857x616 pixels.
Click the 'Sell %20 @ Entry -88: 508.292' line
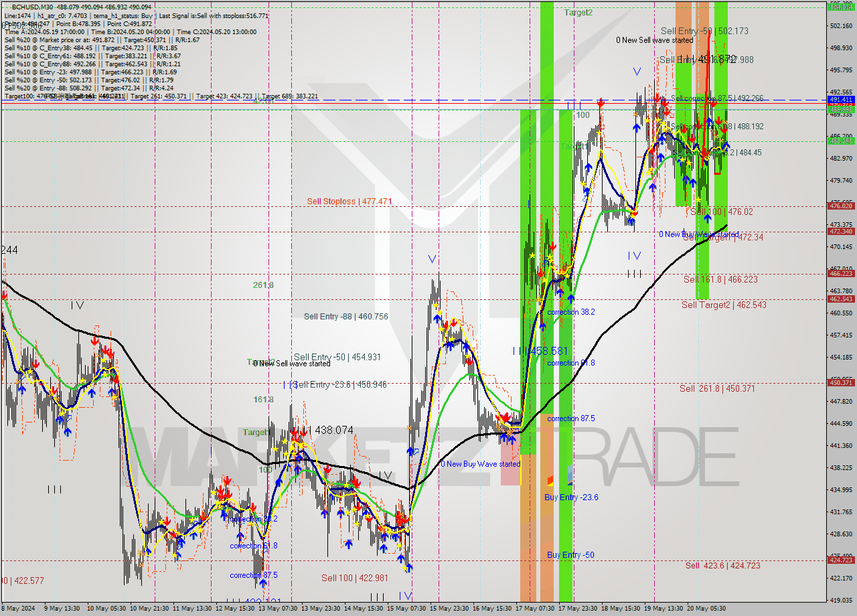89,88
